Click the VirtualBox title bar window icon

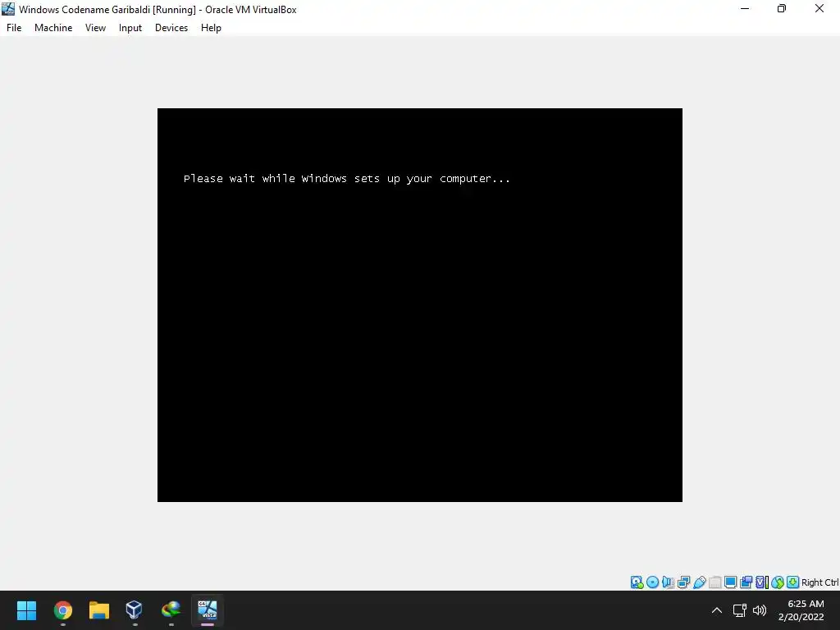coord(8,9)
